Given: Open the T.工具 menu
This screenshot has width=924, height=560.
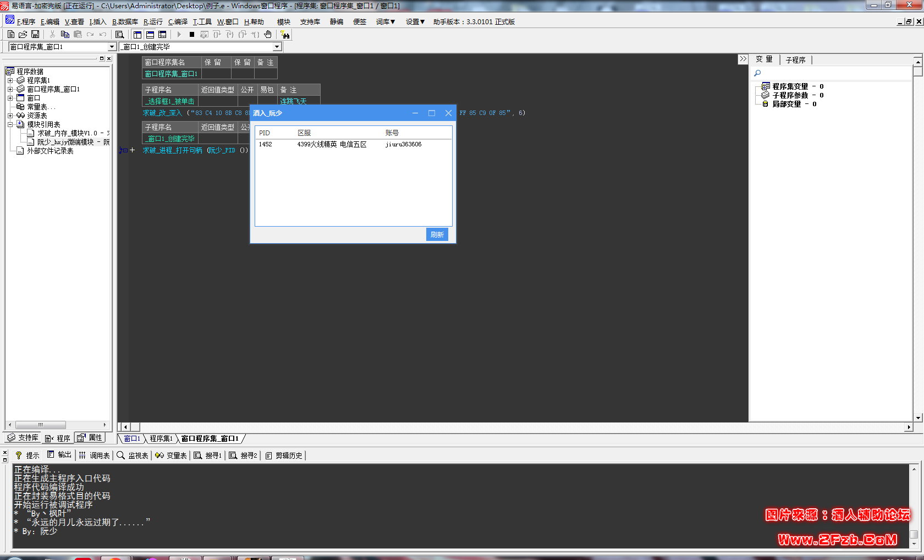Looking at the screenshot, I should pyautogui.click(x=202, y=22).
